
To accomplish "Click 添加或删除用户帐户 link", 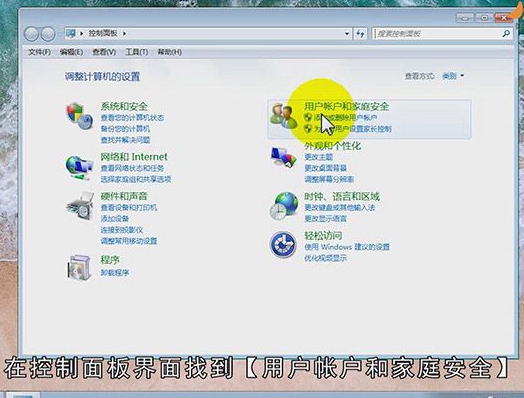I will (x=345, y=118).
